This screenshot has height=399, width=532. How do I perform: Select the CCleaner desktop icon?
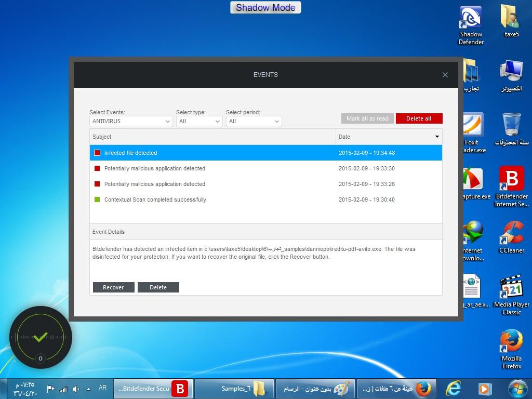512,237
